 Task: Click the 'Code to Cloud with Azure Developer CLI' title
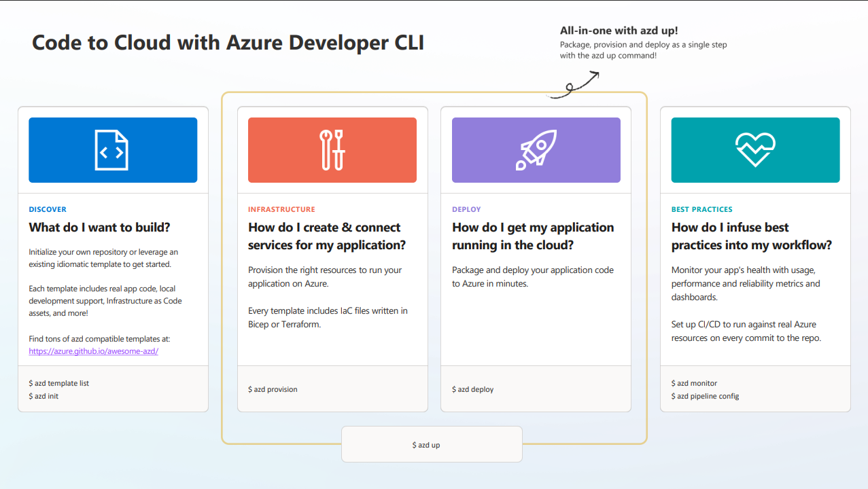(228, 43)
